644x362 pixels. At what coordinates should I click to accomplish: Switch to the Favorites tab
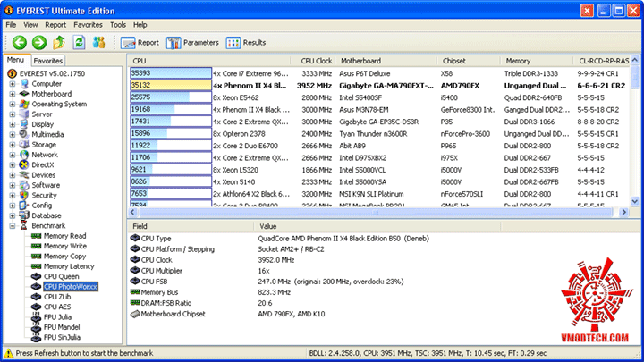coord(48,61)
